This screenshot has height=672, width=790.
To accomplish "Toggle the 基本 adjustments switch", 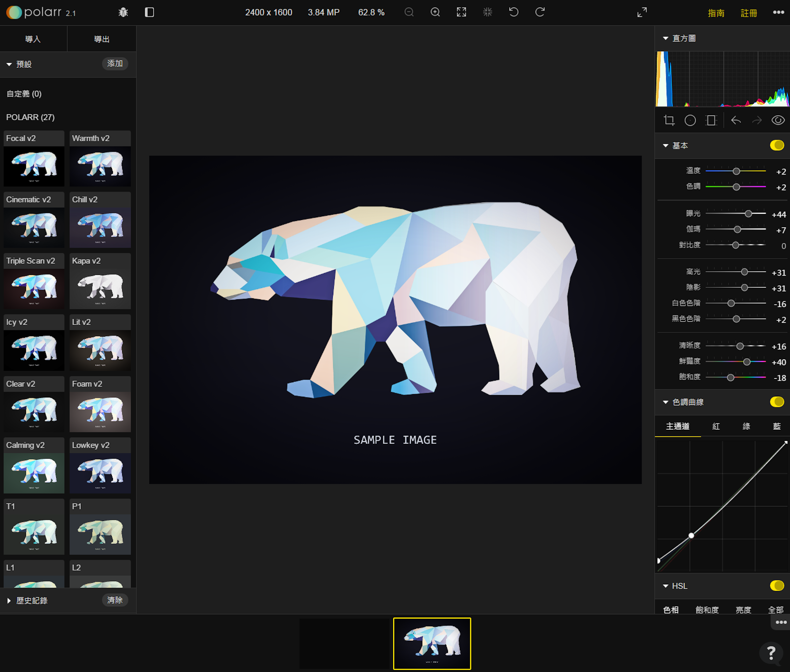I will [x=777, y=145].
